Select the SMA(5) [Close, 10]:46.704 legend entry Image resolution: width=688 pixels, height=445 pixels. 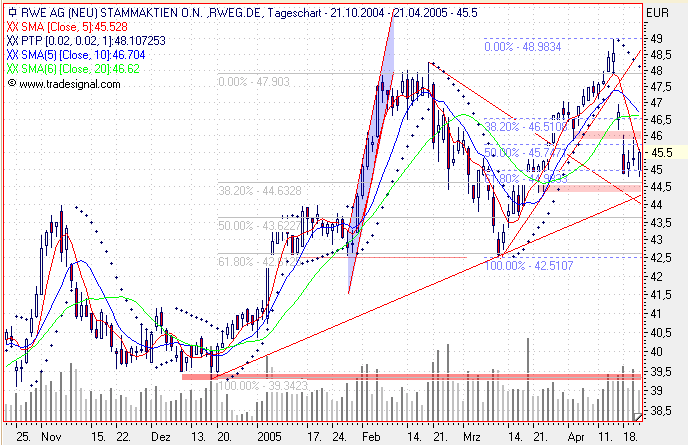[x=82, y=55]
